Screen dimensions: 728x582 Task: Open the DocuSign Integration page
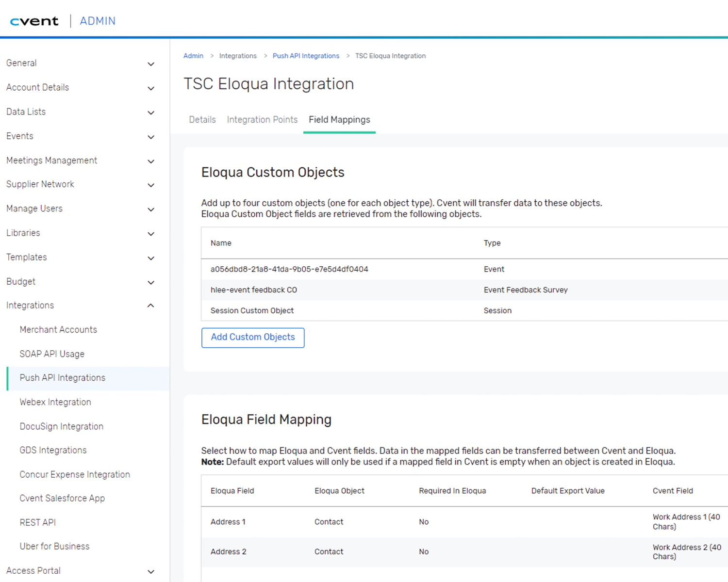61,426
